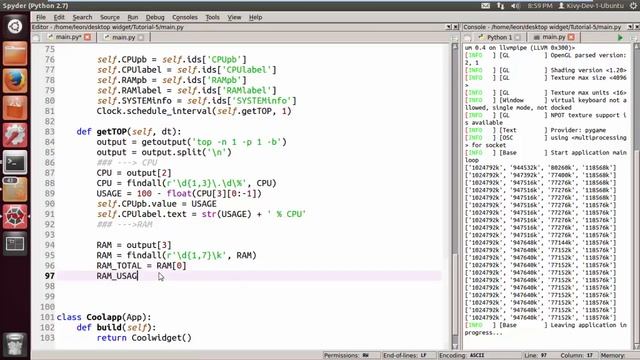Click the browse tabs icon left of editor tabs

[36, 38]
